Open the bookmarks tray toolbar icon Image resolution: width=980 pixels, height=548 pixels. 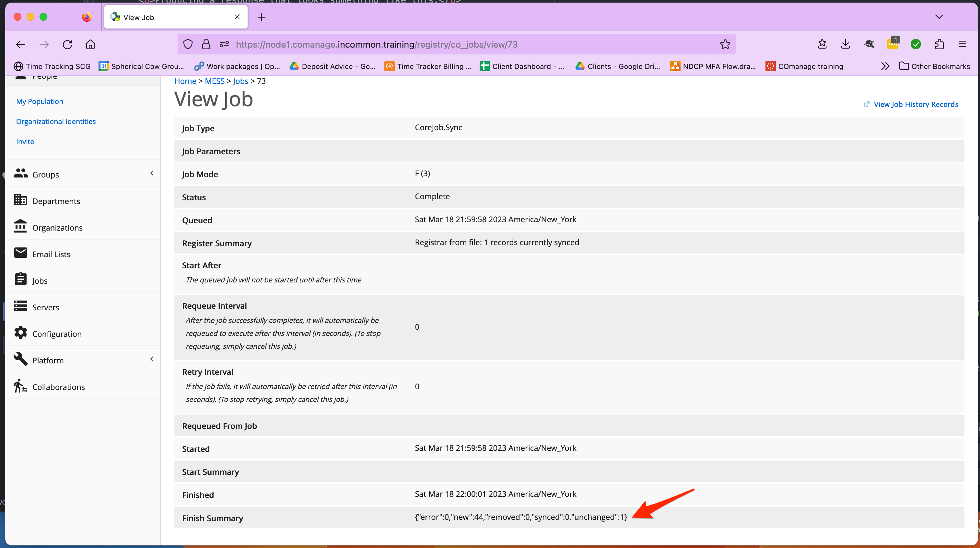click(822, 44)
